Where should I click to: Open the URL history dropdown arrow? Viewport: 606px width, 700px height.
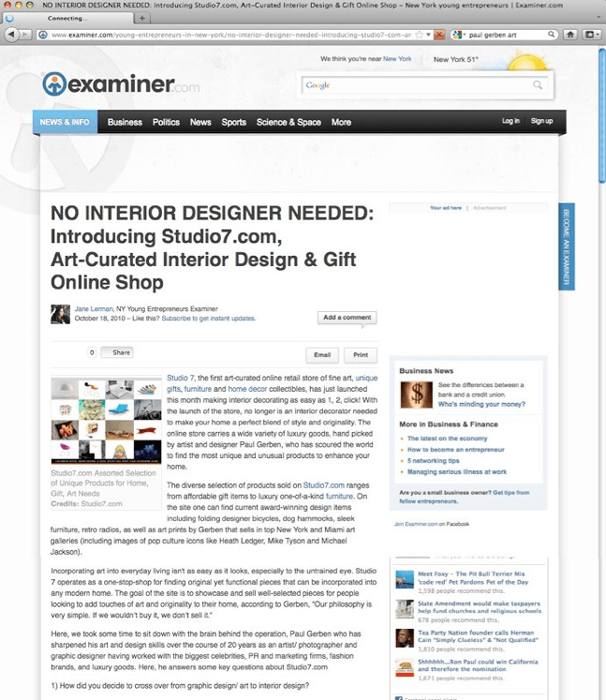(x=428, y=35)
